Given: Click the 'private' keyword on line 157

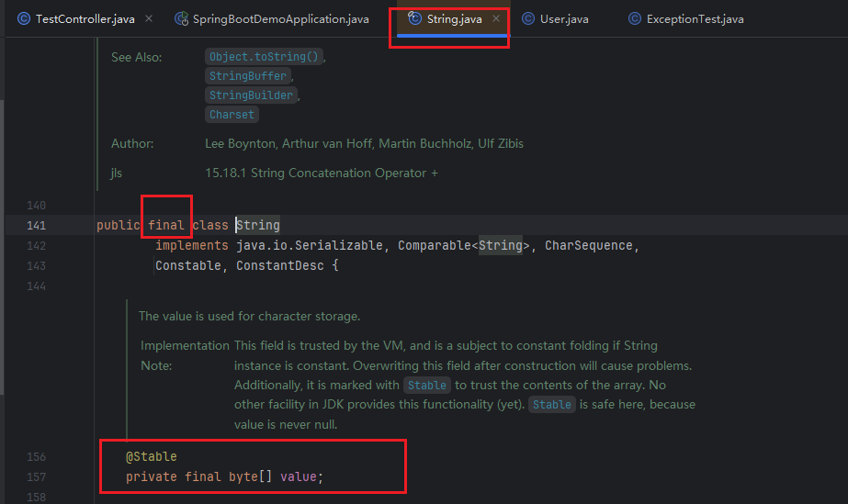Looking at the screenshot, I should [x=152, y=477].
